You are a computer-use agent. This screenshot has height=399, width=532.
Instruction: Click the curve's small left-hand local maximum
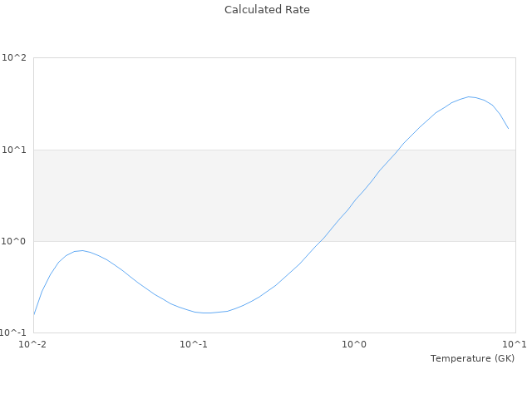81,250
